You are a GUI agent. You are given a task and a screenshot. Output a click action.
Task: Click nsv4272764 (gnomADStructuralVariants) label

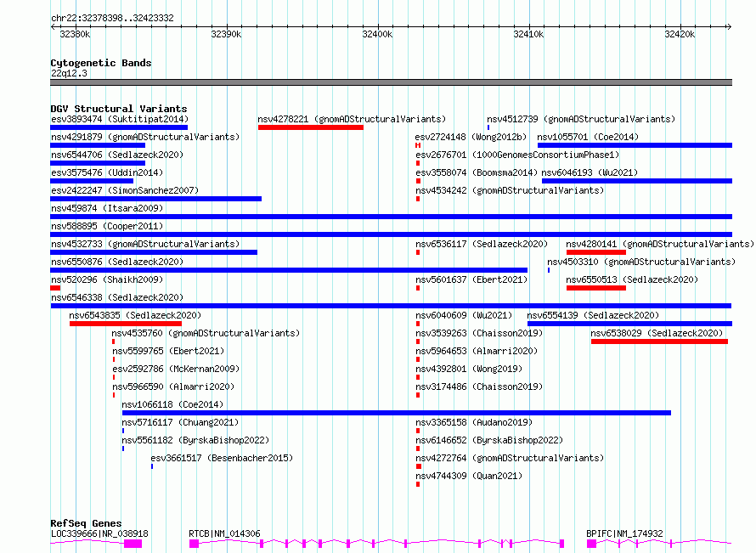coord(510,458)
